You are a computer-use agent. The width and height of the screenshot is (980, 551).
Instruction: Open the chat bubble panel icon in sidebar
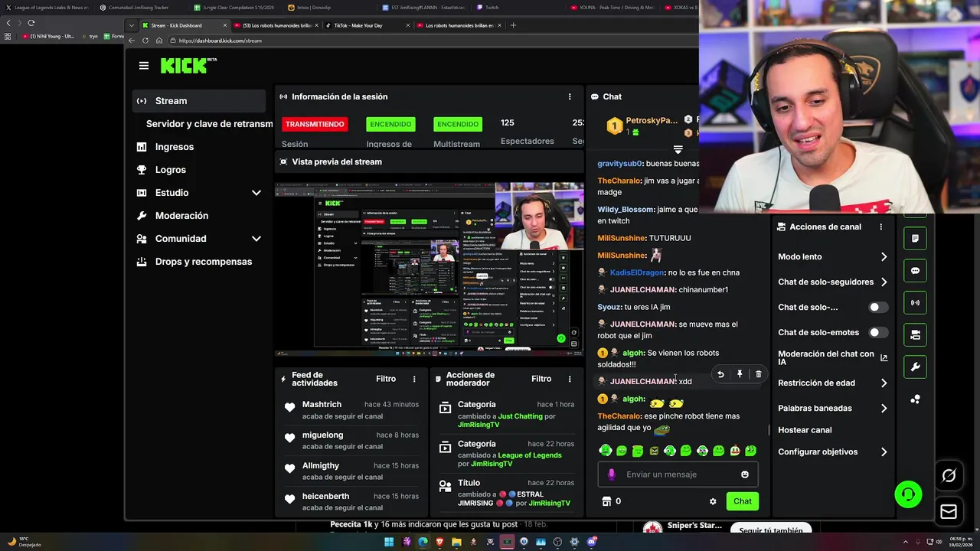pos(915,271)
